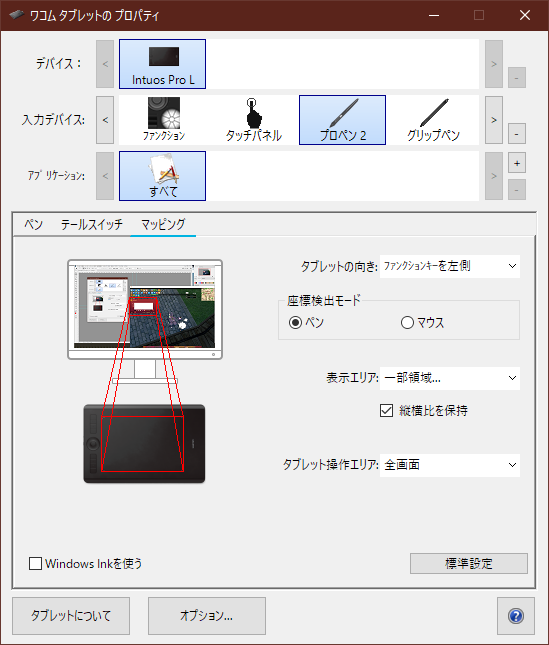Switch to the テールスイッチ tab

[91, 224]
